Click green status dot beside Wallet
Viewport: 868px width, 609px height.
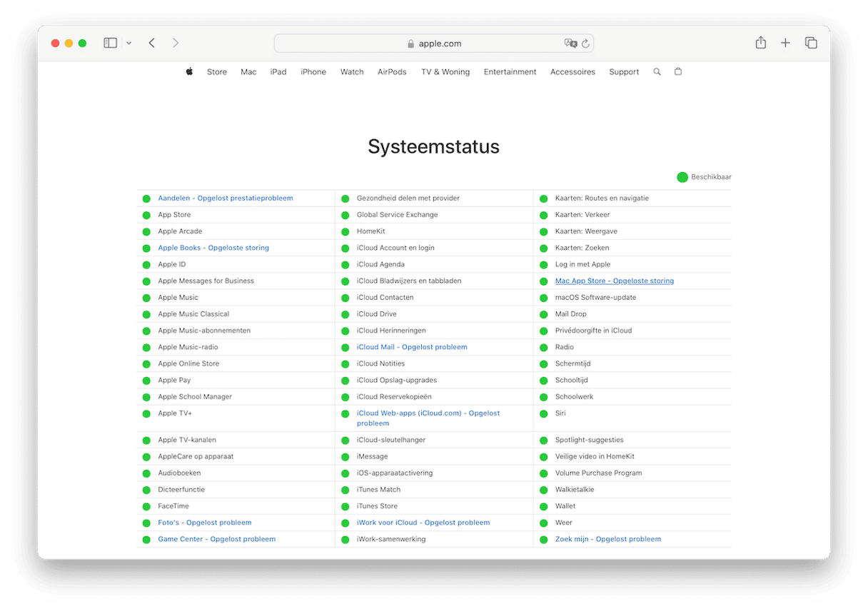pos(543,506)
